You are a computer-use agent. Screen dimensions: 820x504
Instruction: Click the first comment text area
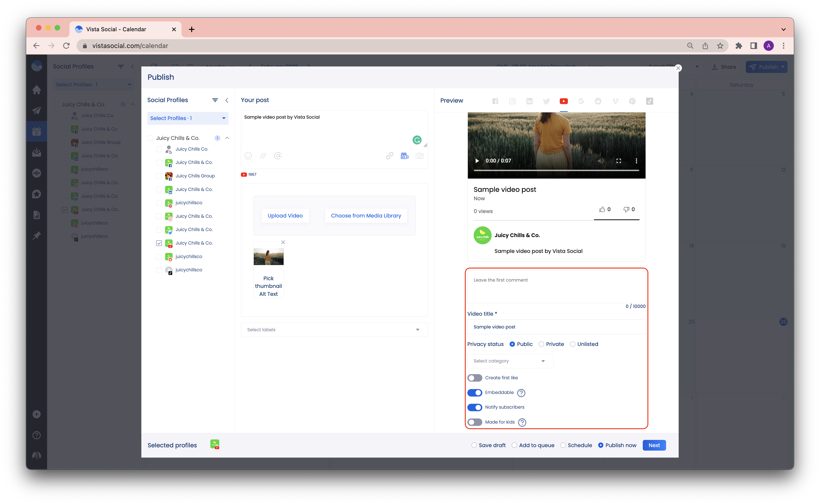pyautogui.click(x=556, y=287)
